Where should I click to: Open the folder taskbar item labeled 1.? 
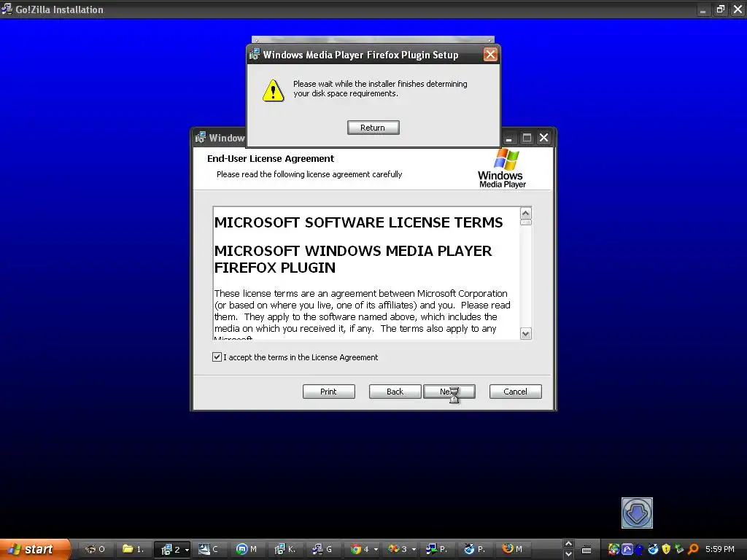tap(133, 550)
